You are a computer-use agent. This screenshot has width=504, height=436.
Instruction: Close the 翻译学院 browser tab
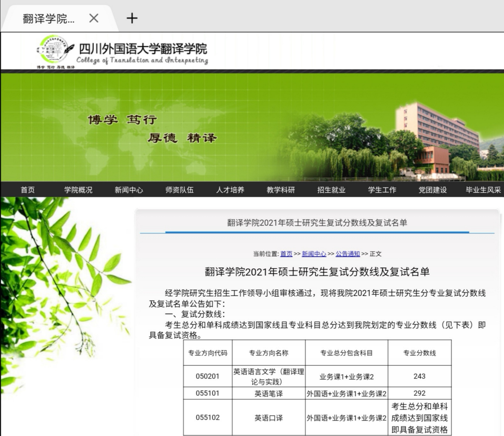94,18
